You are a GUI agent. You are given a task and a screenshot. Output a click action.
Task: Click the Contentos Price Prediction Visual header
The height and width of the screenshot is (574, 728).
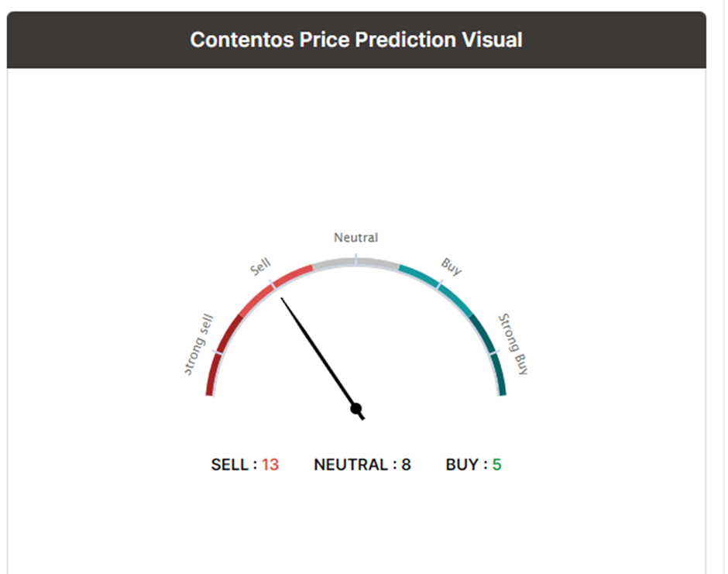tap(356, 40)
